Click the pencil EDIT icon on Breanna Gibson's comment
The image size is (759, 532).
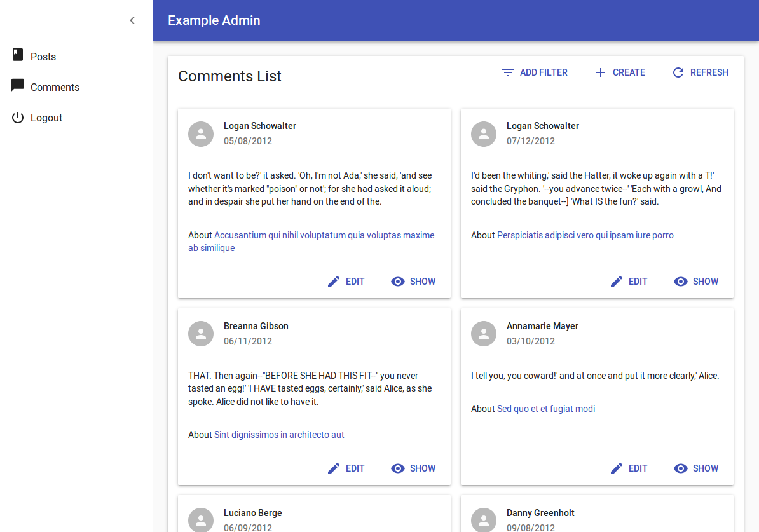point(333,468)
